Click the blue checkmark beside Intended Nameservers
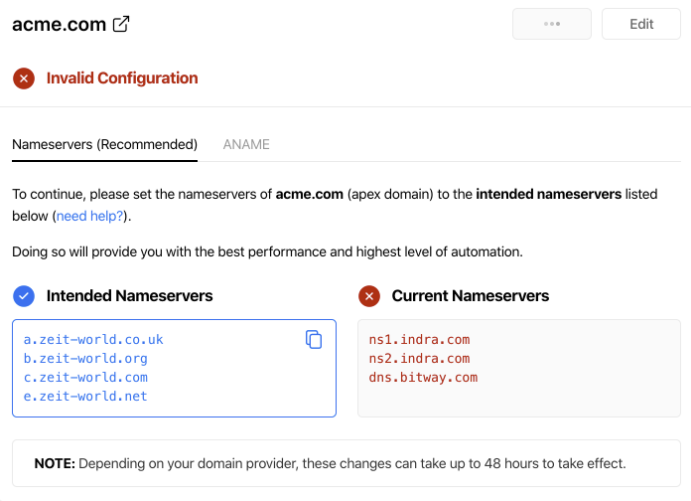The width and height of the screenshot is (691, 501). click(x=24, y=296)
